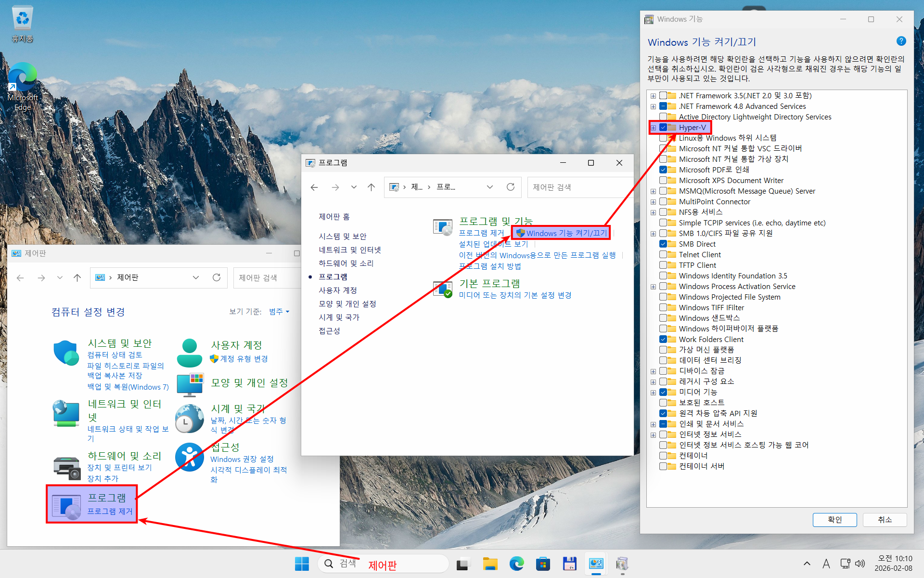
Task: Select 시스템 및 보안 in sidebar
Action: (x=343, y=236)
